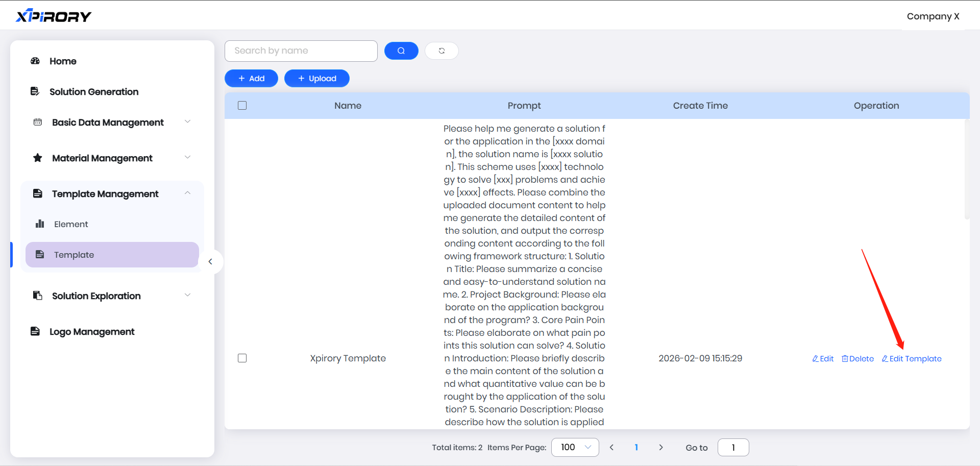Image resolution: width=980 pixels, height=466 pixels.
Task: Select Solution Generation in the sidebar
Action: [94, 92]
